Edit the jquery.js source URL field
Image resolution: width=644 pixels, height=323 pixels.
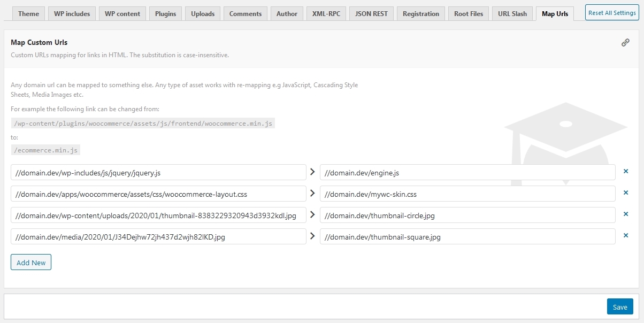click(x=158, y=172)
